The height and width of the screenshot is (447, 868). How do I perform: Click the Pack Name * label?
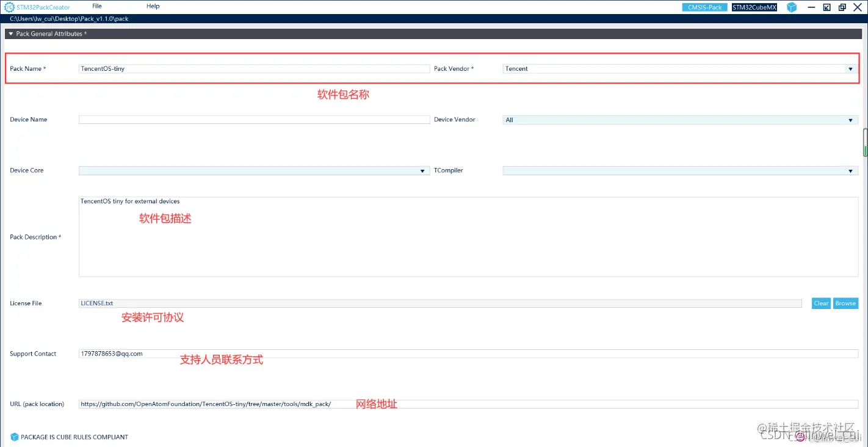(x=28, y=69)
